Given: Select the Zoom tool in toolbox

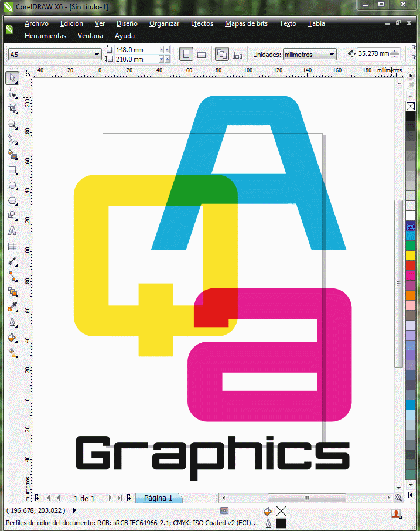Looking at the screenshot, I should [12, 124].
